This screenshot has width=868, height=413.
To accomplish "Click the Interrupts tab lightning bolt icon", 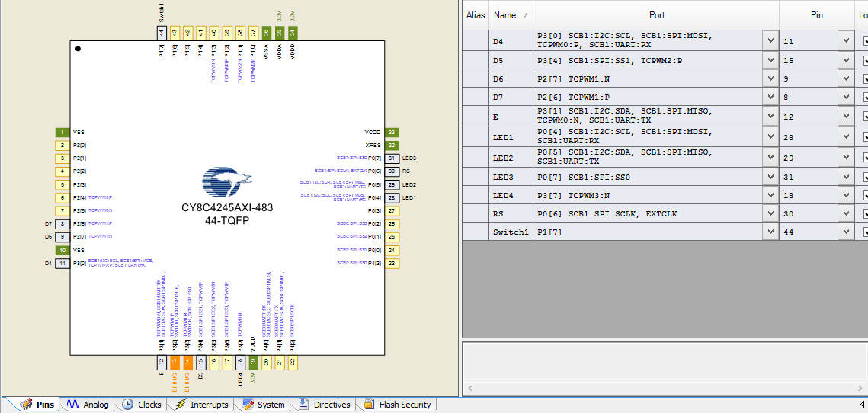I will click(x=181, y=405).
